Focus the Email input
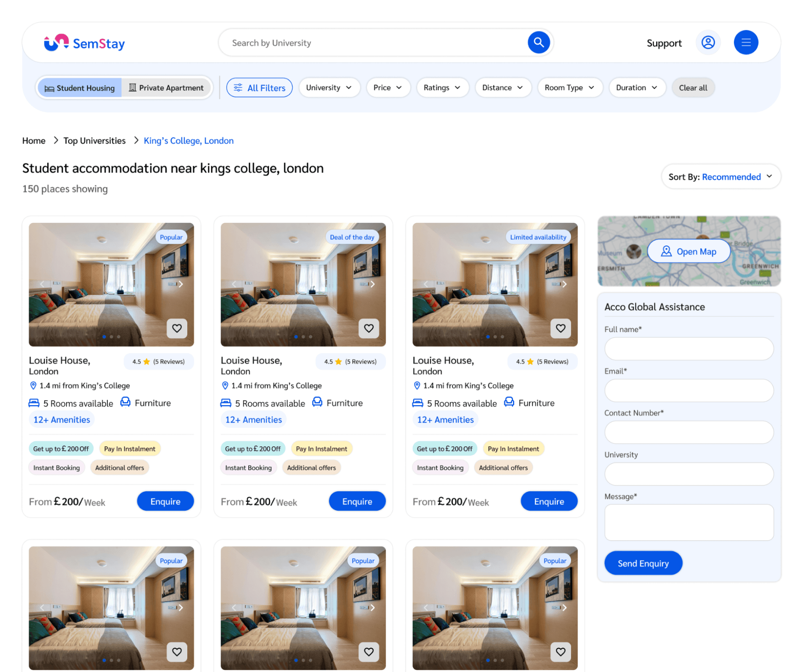Image resolution: width=803 pixels, height=672 pixels. point(689,390)
